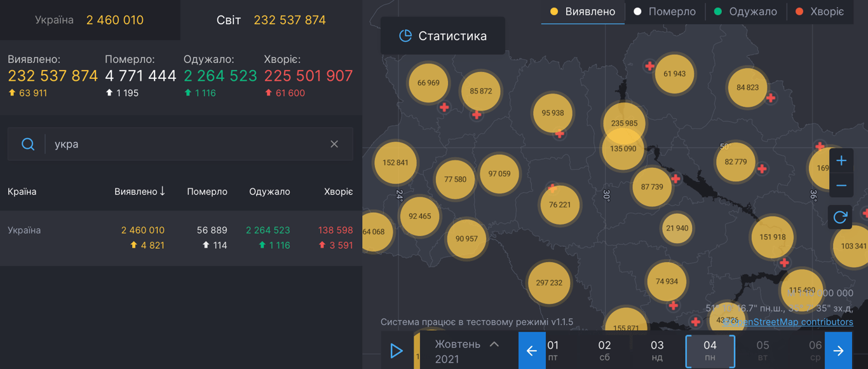Image resolution: width=868 pixels, height=369 pixels.
Task: Sort table by Одужало column
Action: [269, 191]
